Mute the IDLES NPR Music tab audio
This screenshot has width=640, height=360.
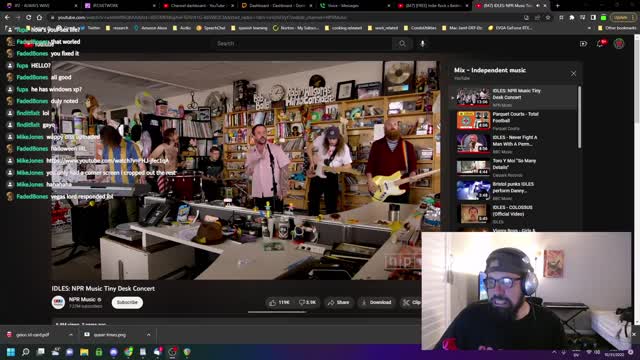pyautogui.click(x=538, y=6)
